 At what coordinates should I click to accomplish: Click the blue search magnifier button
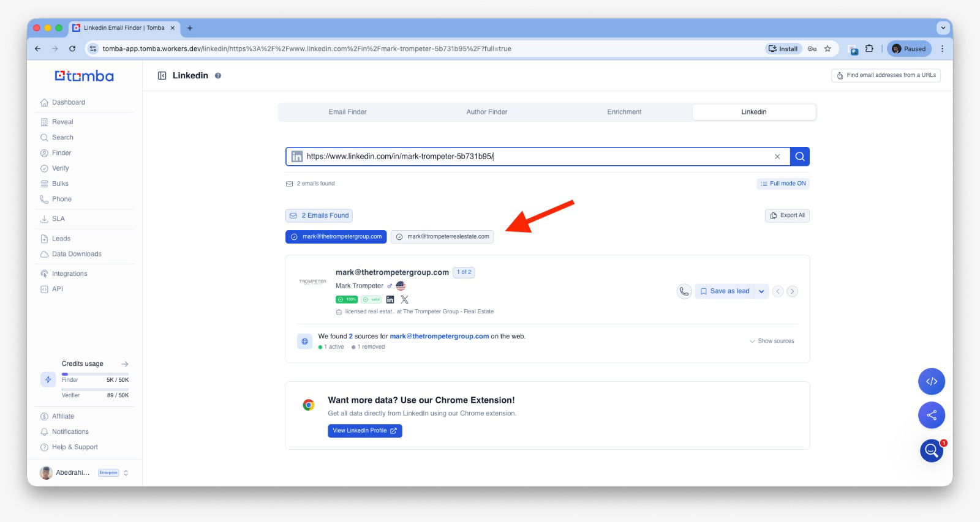pyautogui.click(x=799, y=157)
